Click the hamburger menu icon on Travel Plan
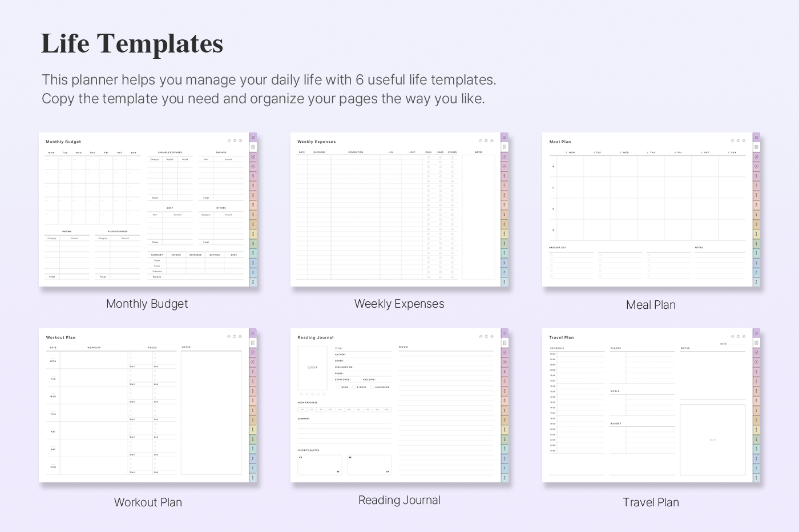The height and width of the screenshot is (532, 799). [x=756, y=333]
